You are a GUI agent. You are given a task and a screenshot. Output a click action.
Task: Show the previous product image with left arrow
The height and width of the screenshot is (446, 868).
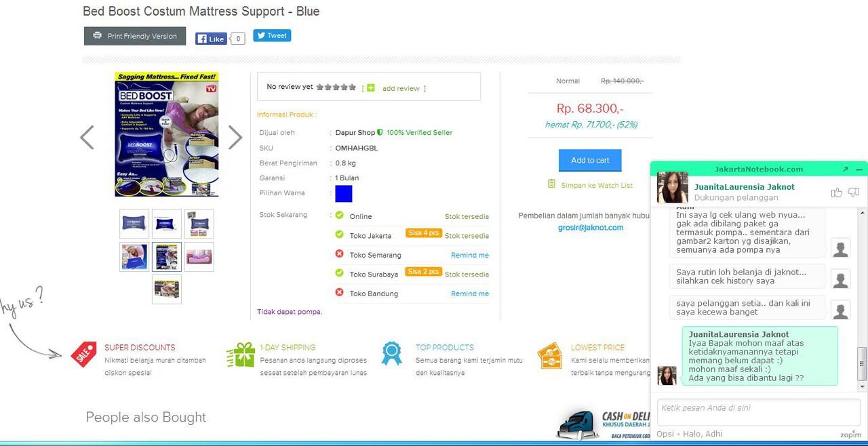(87, 137)
